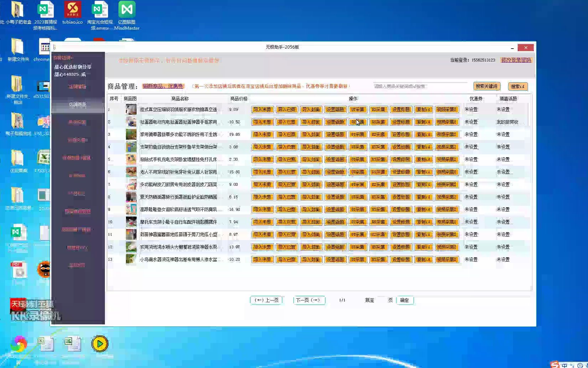
Task: Open thumbnail of product row 13 小鸟滴水器
Action: [x=131, y=259]
